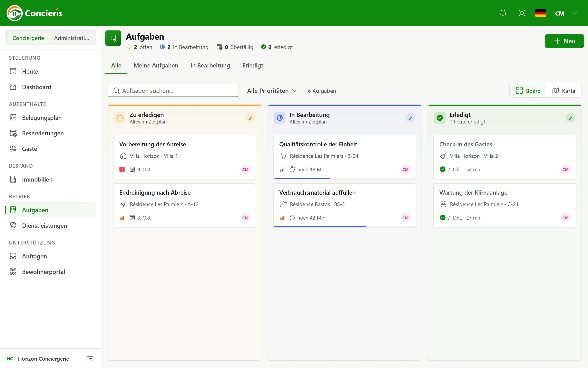Open Wartung der Klimaanlage card
The height and width of the screenshot is (368, 588).
click(504, 205)
